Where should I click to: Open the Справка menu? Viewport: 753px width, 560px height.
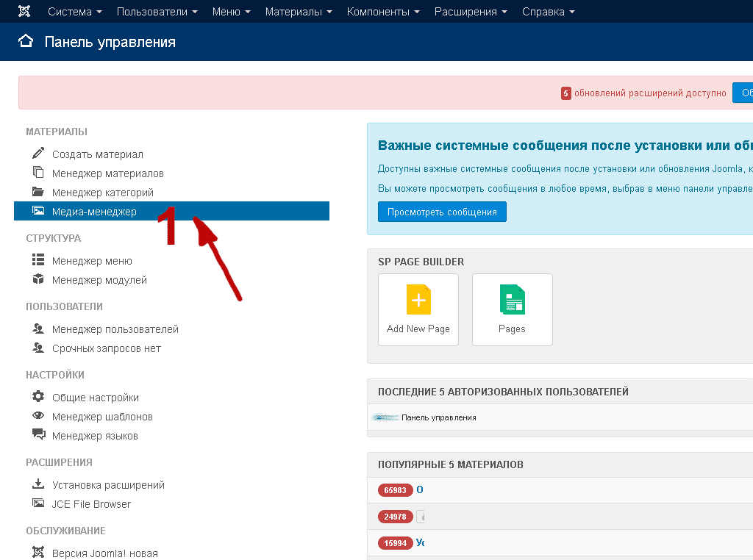pyautogui.click(x=548, y=12)
